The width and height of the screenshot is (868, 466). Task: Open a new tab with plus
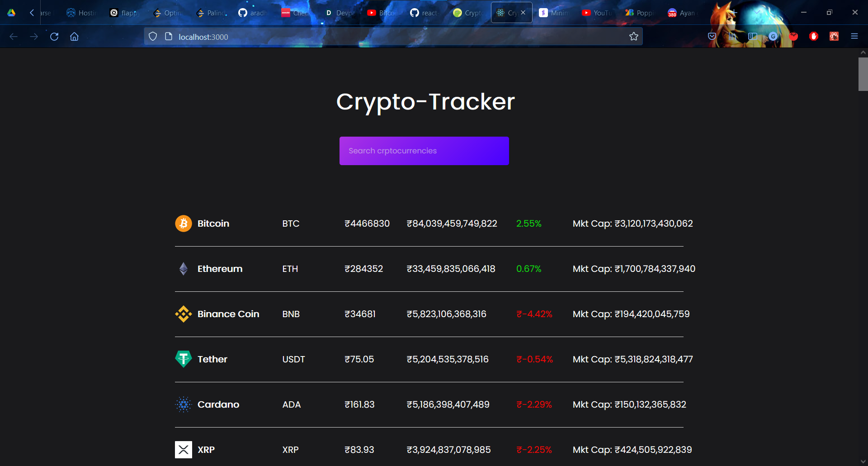click(734, 13)
